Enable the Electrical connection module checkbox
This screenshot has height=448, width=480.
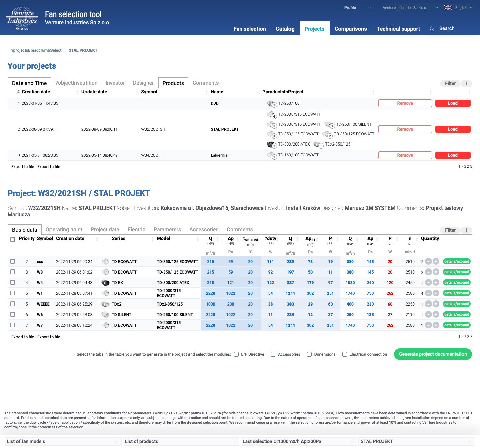click(345, 354)
